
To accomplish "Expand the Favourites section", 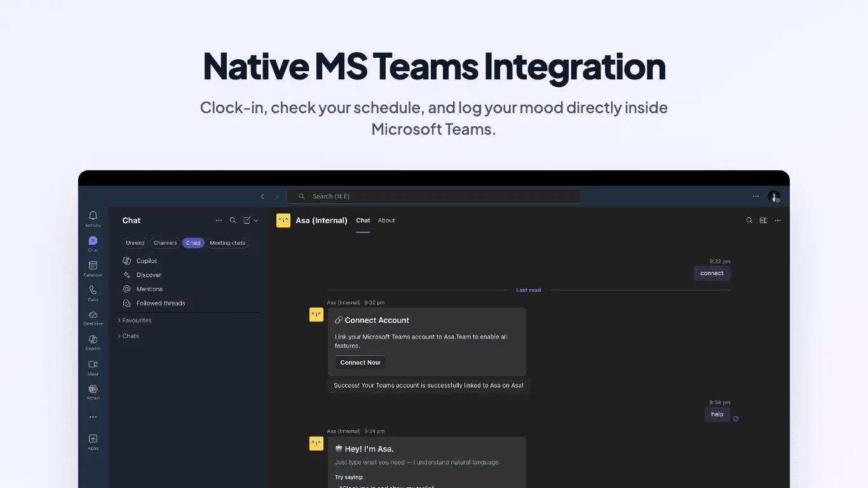I will coord(135,320).
